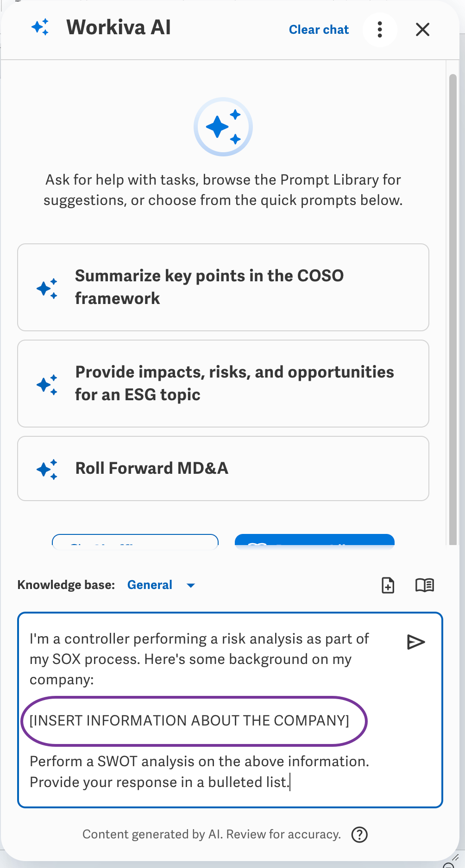Select the Roll Forward MD&A quick prompt
465x868 pixels.
pos(223,468)
